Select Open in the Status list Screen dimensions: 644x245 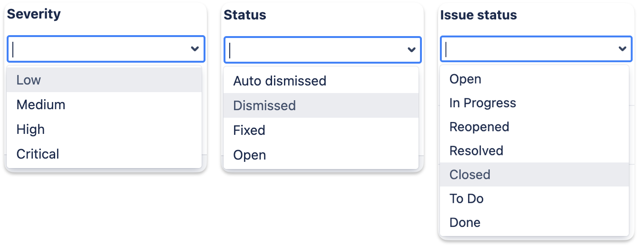click(250, 155)
